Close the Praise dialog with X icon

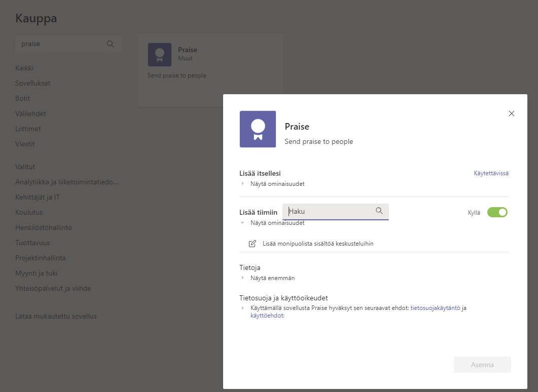click(511, 113)
